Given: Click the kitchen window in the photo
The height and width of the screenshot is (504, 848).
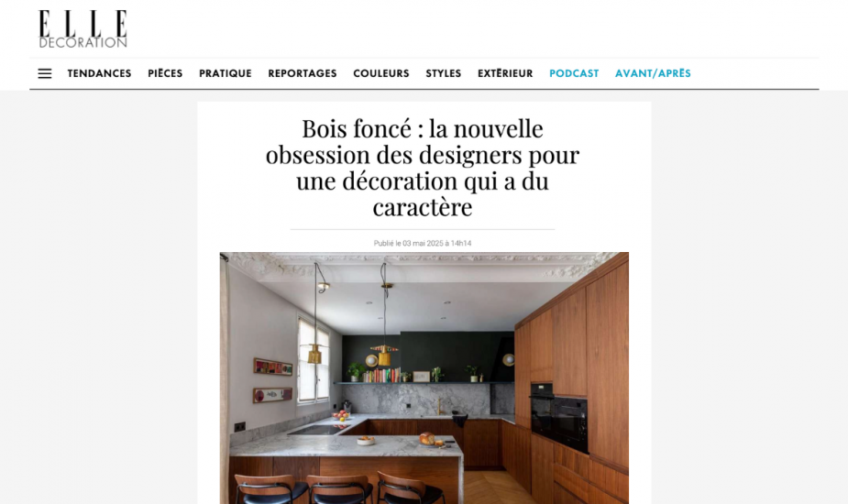Looking at the screenshot, I should (314, 359).
